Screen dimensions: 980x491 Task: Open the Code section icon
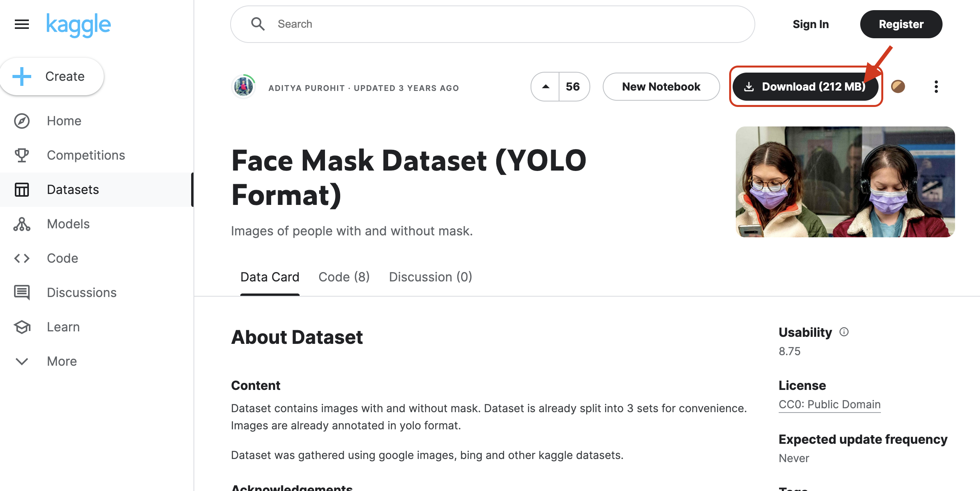pyautogui.click(x=21, y=258)
